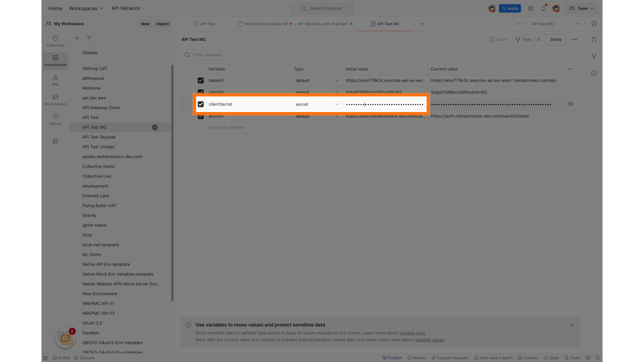Click the Search Postman field
This screenshot has height=362, width=644.
tap(321, 8)
